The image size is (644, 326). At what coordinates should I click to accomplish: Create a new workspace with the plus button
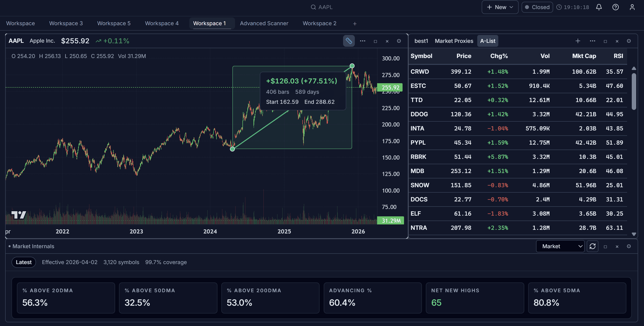tap(355, 23)
